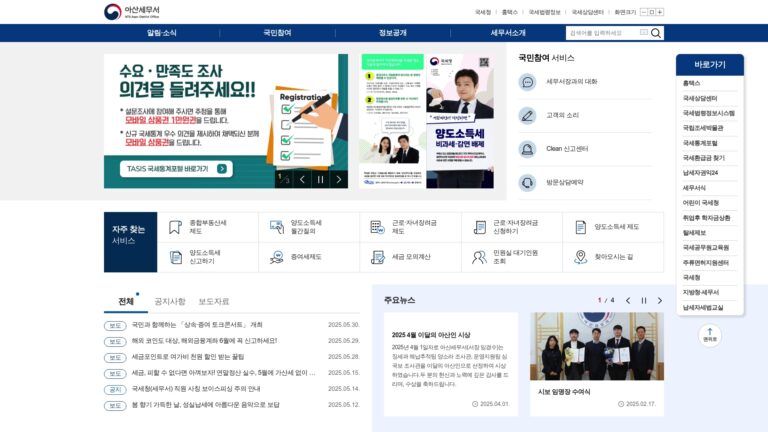Pause the main banner slideshow
Image resolution: width=768 pixels, height=432 pixels.
(x=320, y=180)
